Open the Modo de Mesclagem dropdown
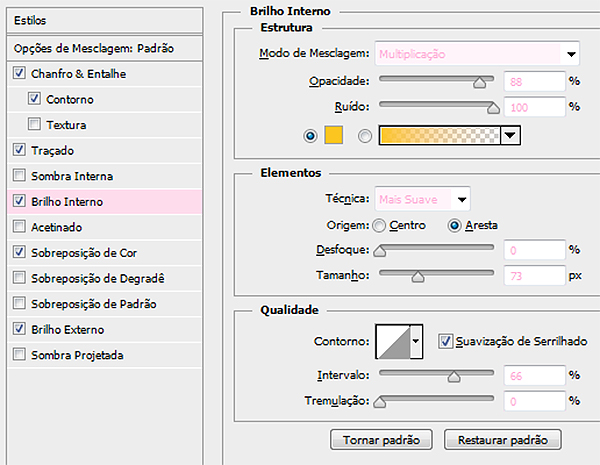The height and width of the screenshot is (465, 600). 477,54
